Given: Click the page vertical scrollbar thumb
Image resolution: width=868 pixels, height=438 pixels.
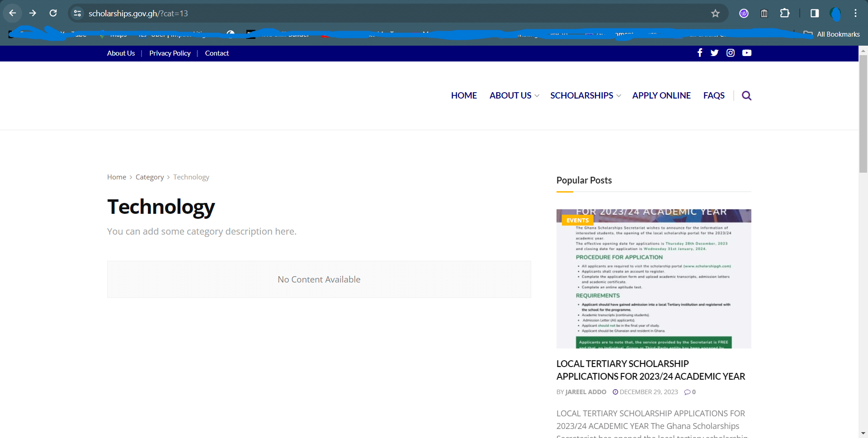Looking at the screenshot, I should click(x=863, y=113).
